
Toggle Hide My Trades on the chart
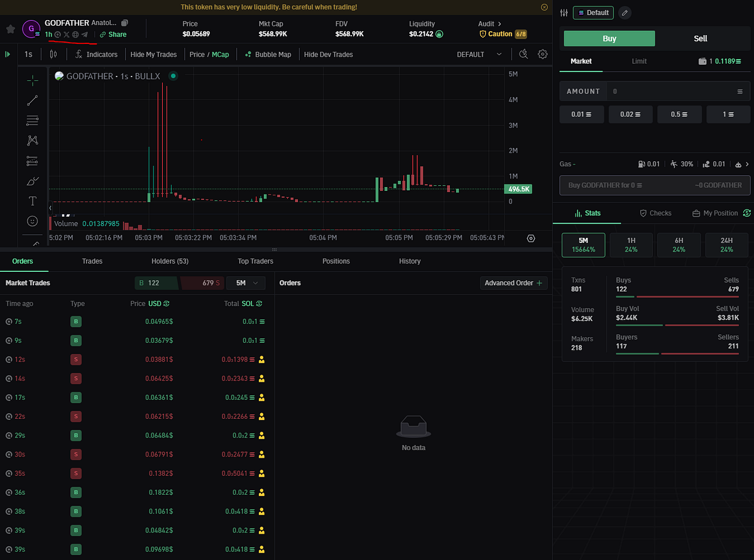click(x=153, y=54)
